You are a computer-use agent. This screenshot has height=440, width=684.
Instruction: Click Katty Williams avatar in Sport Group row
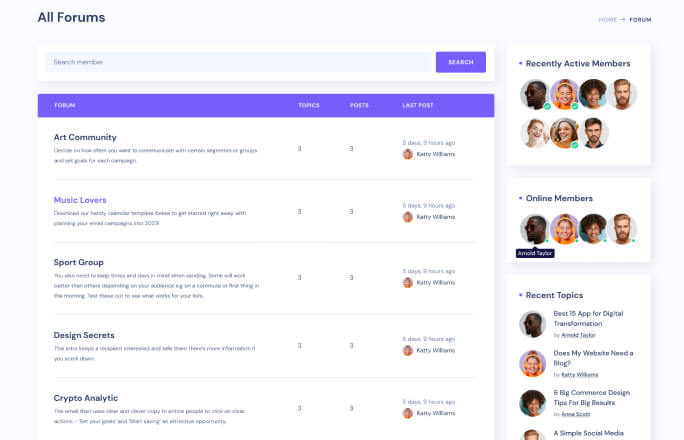point(408,282)
